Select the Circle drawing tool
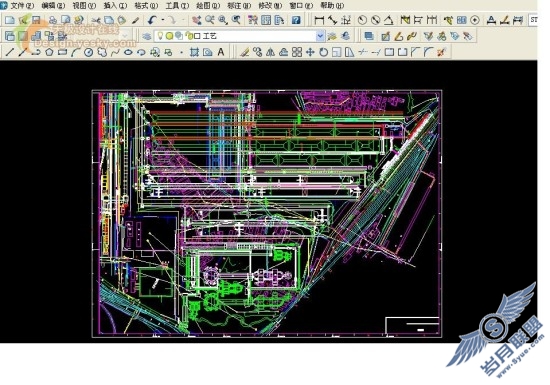 pyautogui.click(x=89, y=53)
